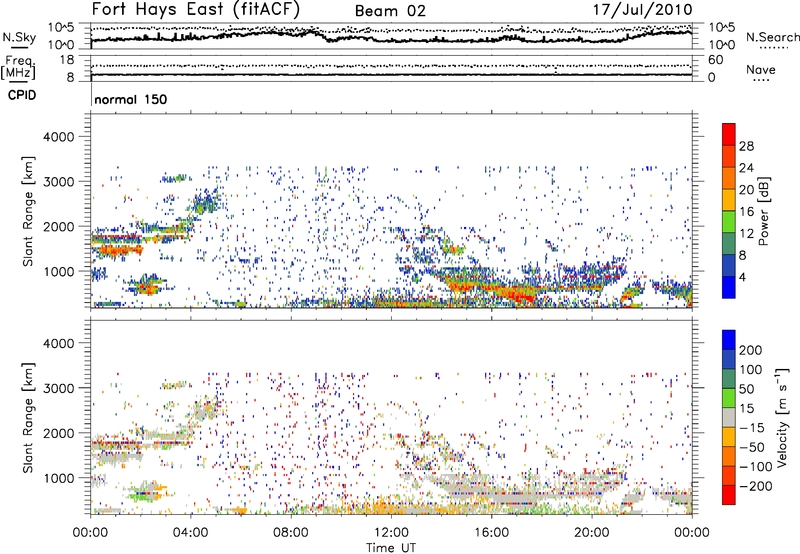Click the 'N.Search' legend label

pos(772,37)
